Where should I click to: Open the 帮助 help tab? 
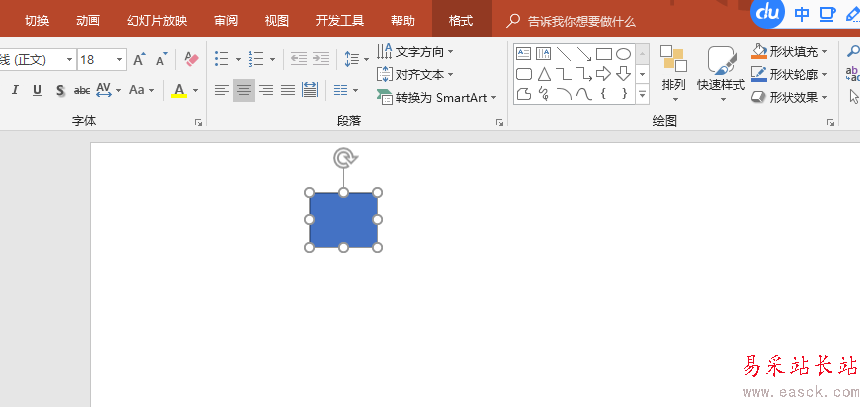[403, 21]
